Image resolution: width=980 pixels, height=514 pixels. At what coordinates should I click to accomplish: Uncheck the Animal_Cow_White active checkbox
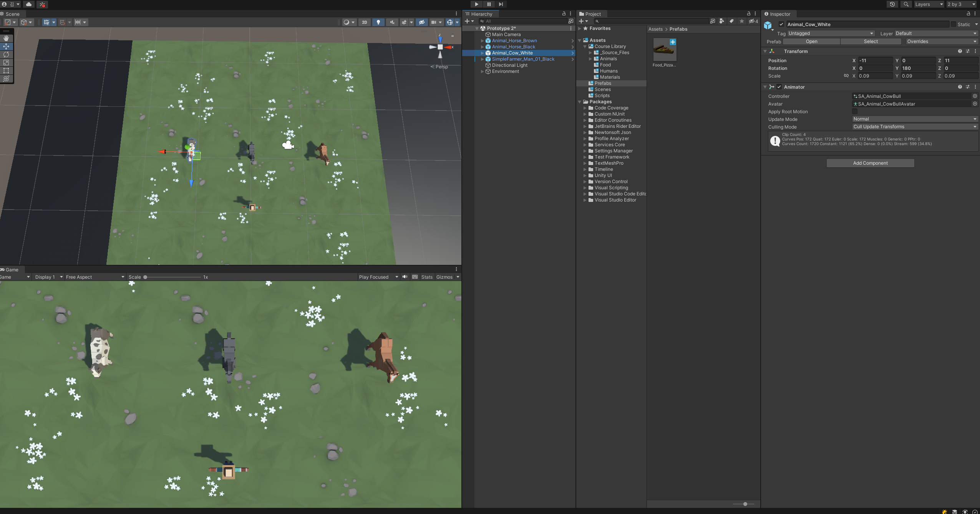click(781, 24)
